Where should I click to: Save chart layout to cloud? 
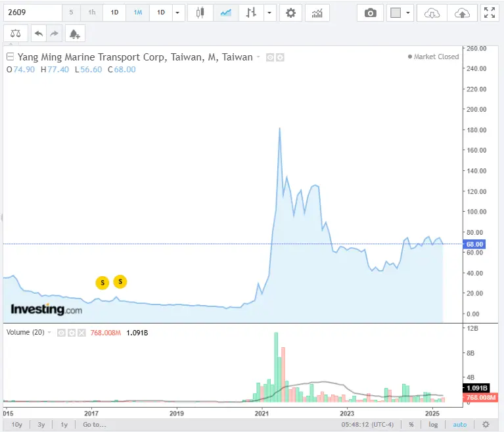click(x=462, y=13)
